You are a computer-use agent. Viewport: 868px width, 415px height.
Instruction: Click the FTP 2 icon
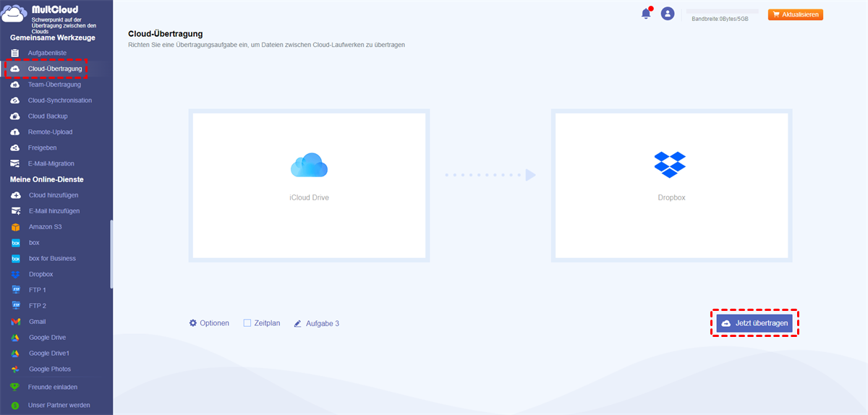tap(15, 306)
